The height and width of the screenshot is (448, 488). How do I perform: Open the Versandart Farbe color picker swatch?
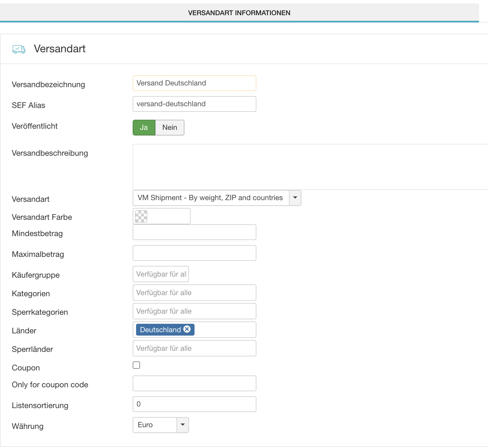pyautogui.click(x=141, y=216)
